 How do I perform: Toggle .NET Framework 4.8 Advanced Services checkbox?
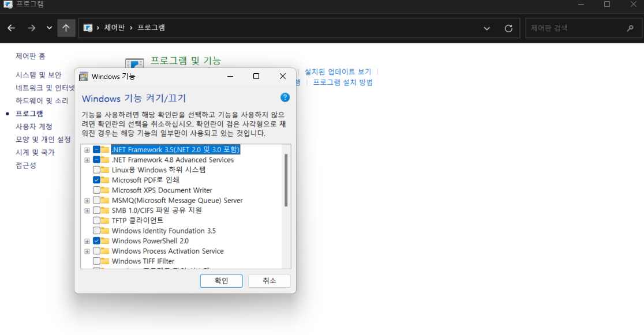pyautogui.click(x=96, y=160)
